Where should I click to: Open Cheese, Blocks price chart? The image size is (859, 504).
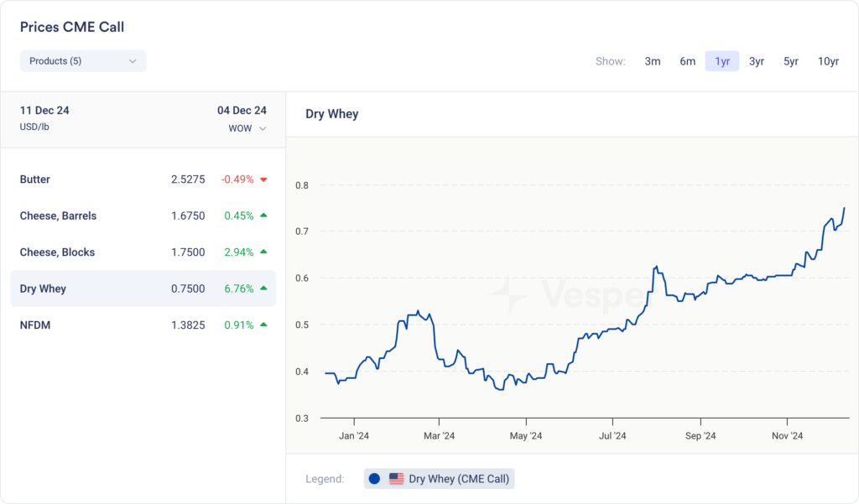click(x=57, y=252)
